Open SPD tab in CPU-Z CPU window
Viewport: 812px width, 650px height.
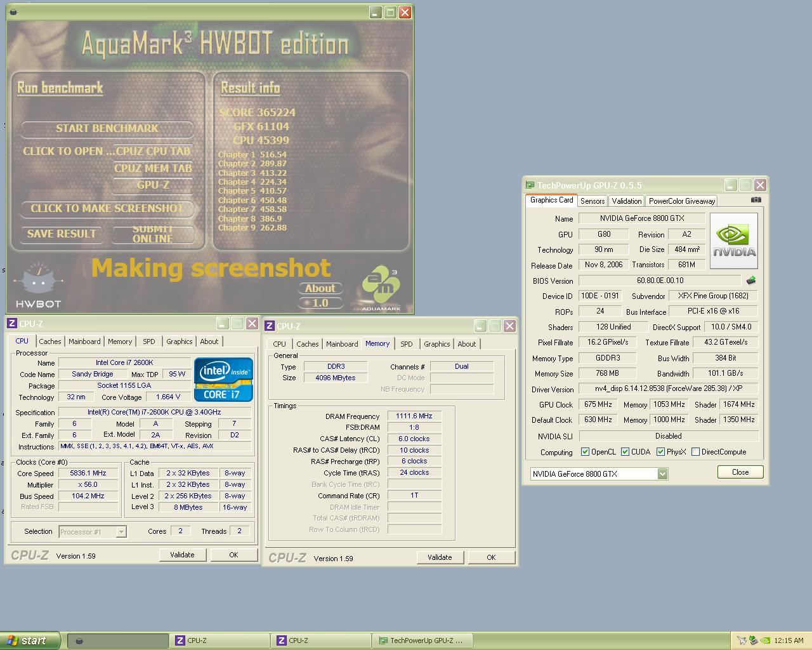(149, 342)
